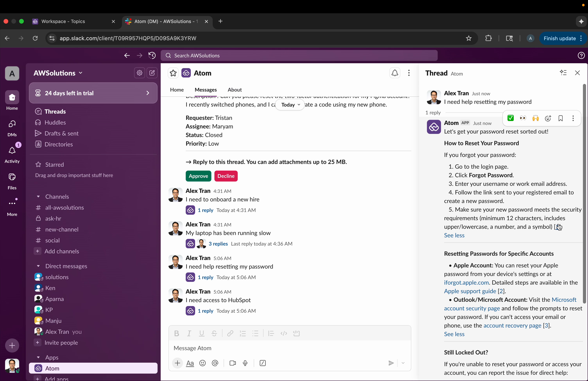588x381 pixels.
Task: Open the compose new message pencil icon
Action: (152, 73)
